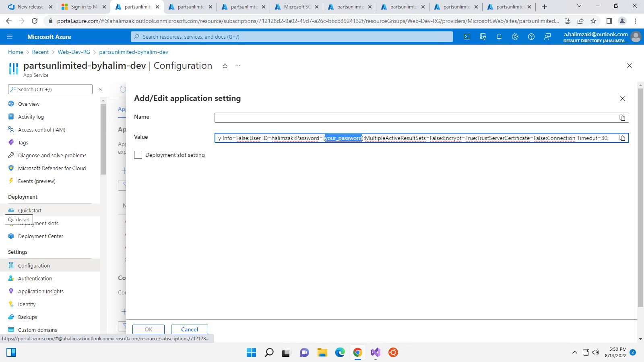Cancel the application setting edit
This screenshot has width=644, height=362.
coord(190,329)
